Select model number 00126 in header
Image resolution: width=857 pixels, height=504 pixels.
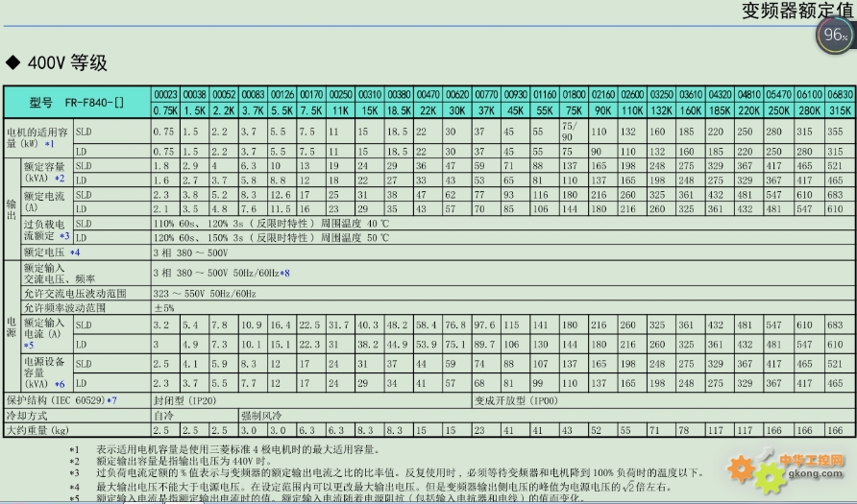tap(282, 94)
